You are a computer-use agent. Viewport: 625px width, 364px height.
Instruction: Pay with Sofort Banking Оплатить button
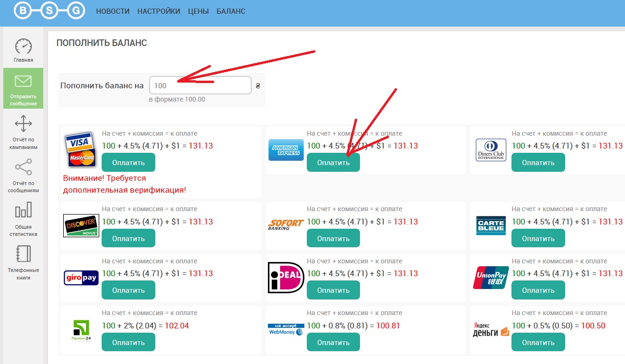[333, 238]
